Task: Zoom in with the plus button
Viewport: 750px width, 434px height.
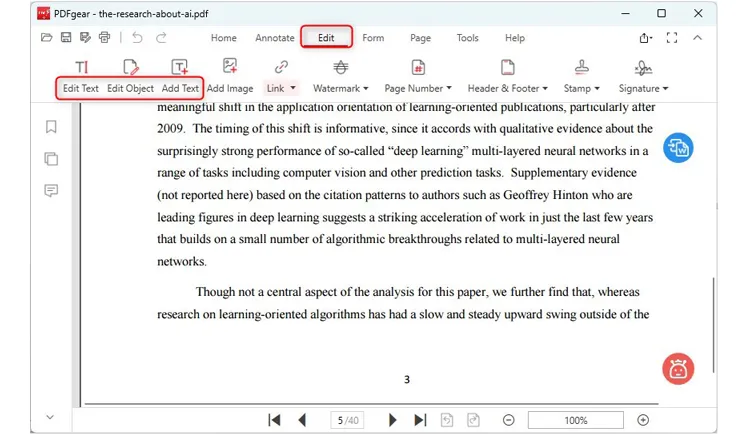Action: [643, 420]
